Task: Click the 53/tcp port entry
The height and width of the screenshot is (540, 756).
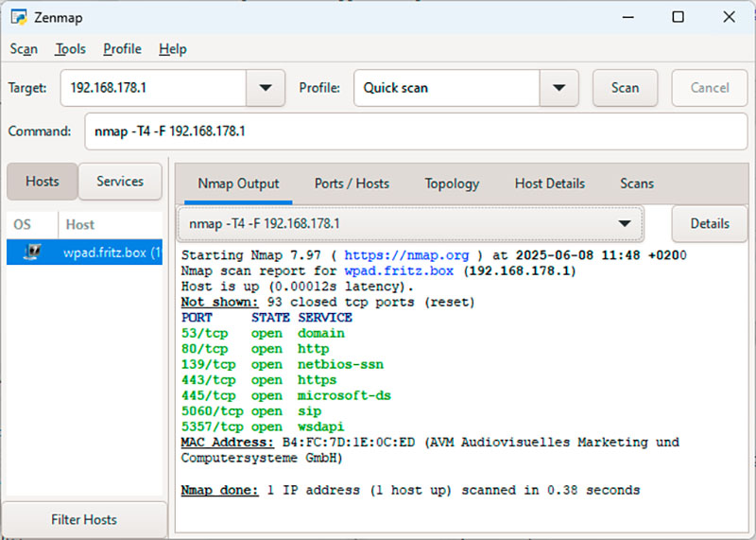Action: [x=204, y=334]
